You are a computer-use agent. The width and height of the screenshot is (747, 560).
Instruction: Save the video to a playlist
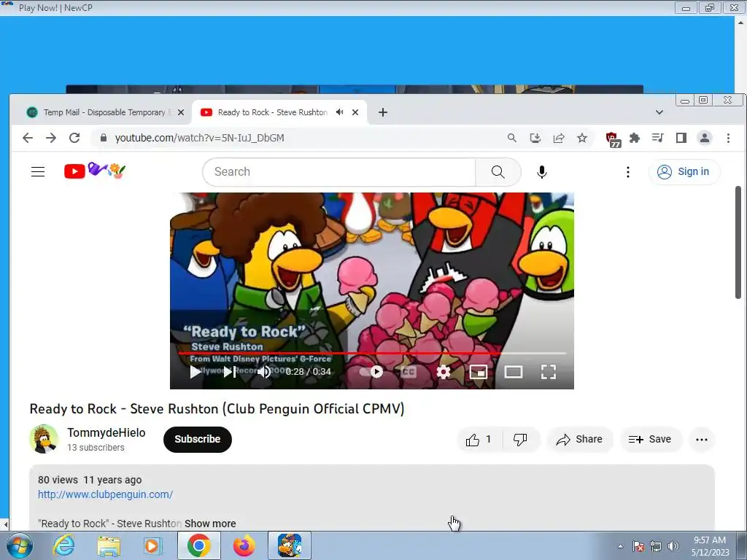click(x=650, y=440)
